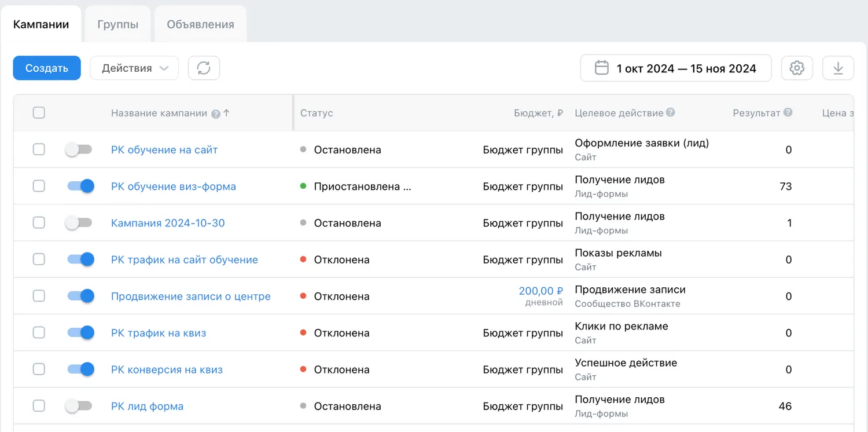Switch to the Кампании tab
This screenshot has width=868, height=432.
[41, 24]
